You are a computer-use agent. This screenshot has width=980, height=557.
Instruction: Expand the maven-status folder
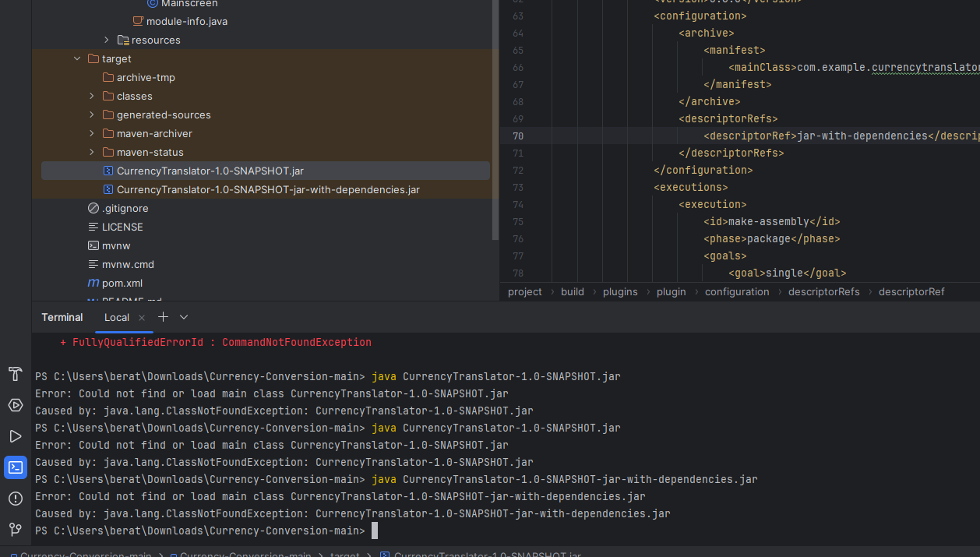pos(91,152)
